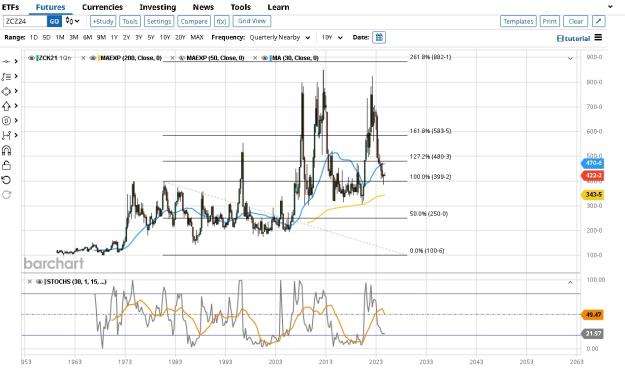Remove the MA 30 study
The height and width of the screenshot is (369, 625).
256,58
